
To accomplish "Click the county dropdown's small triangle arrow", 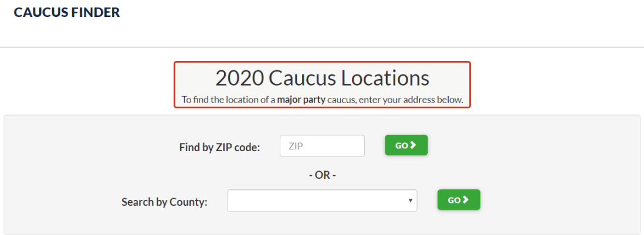I will click(x=410, y=200).
